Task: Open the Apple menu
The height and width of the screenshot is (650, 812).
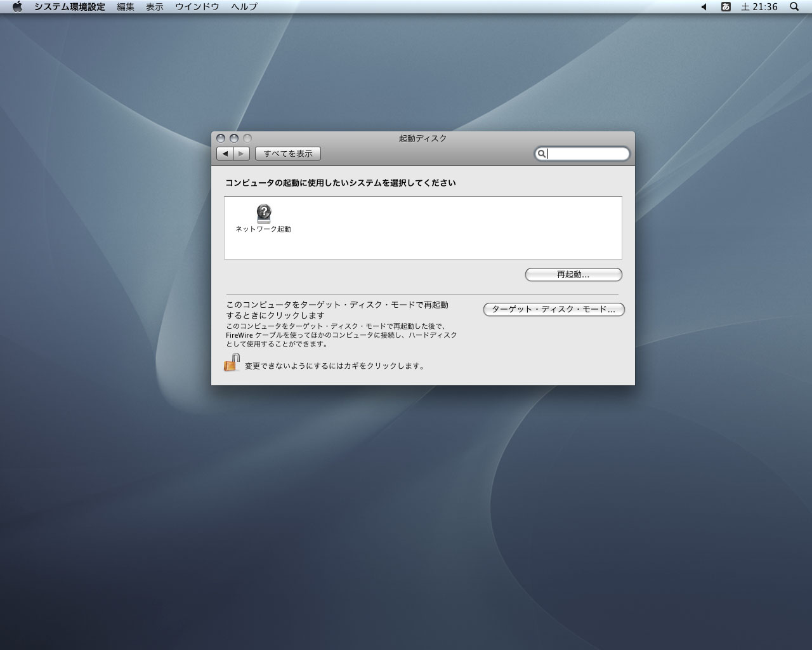Action: pyautogui.click(x=17, y=7)
